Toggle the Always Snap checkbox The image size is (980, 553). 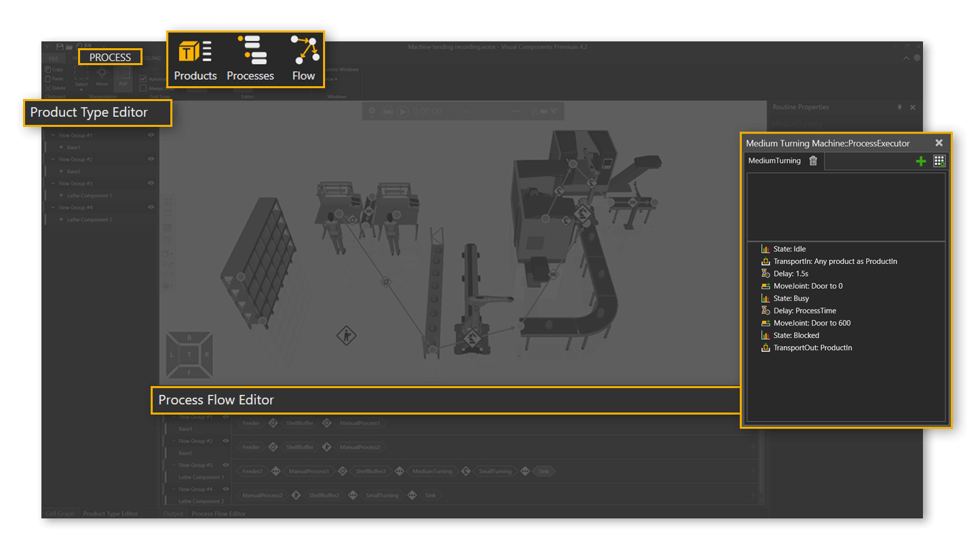coord(143,88)
